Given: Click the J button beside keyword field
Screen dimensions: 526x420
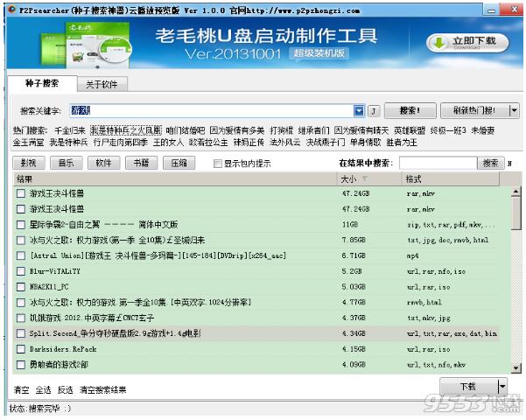Looking at the screenshot, I should tap(374, 111).
